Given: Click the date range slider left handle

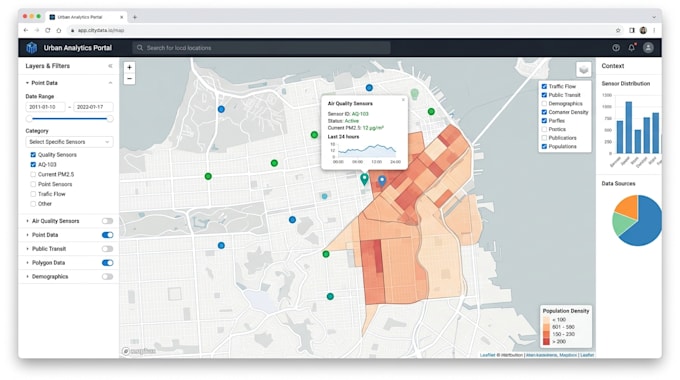Looking at the screenshot, I should 29,119.
